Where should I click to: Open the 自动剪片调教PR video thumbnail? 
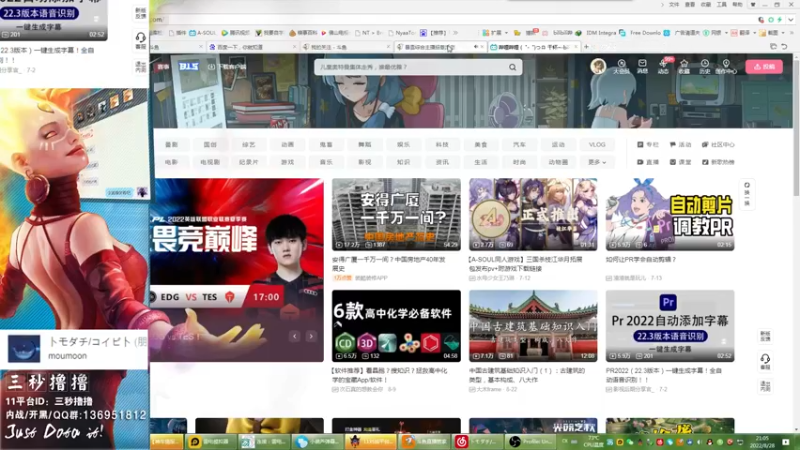[x=670, y=214]
